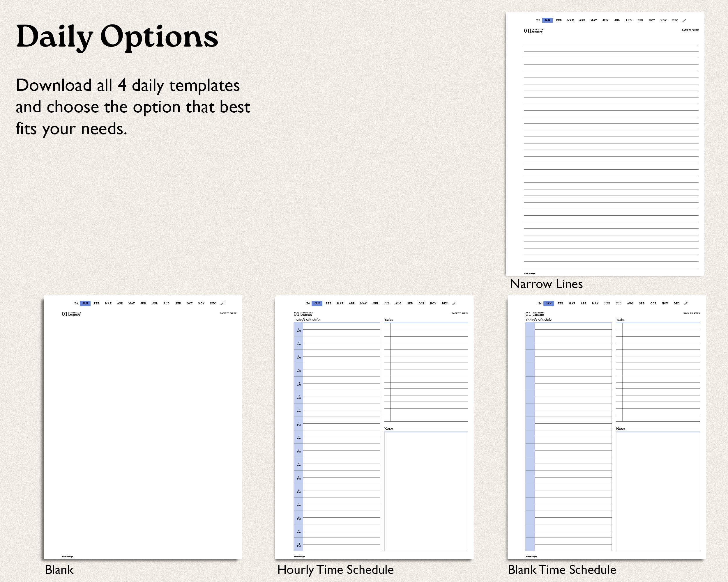Click BACK TO WEEK on the Blank page

coord(228,313)
